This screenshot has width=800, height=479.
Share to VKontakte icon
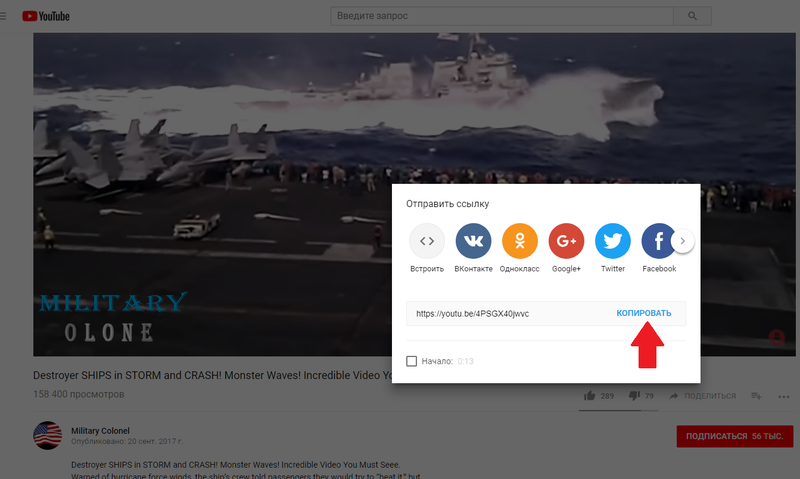pos(473,241)
